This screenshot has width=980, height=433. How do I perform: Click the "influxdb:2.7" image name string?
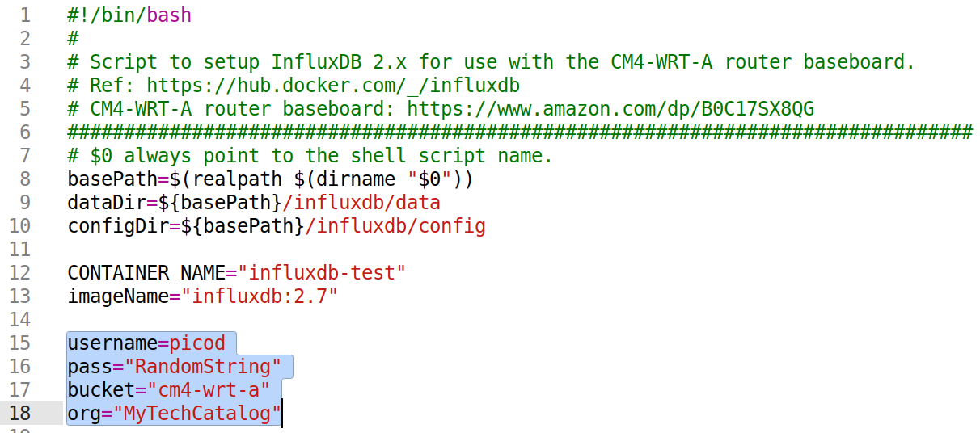tap(264, 296)
